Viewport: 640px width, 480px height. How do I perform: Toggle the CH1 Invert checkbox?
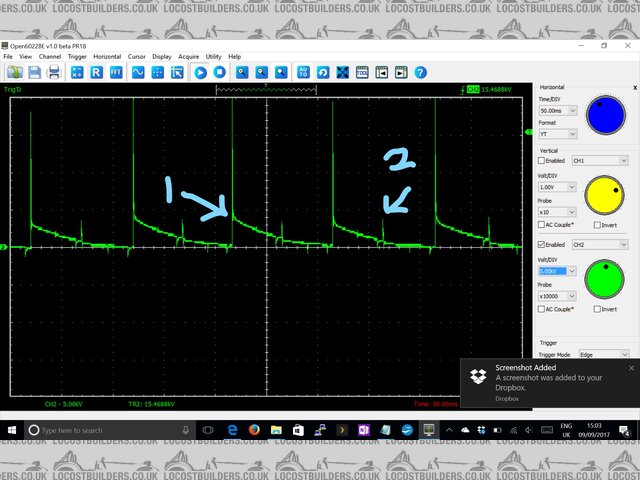pyautogui.click(x=598, y=224)
